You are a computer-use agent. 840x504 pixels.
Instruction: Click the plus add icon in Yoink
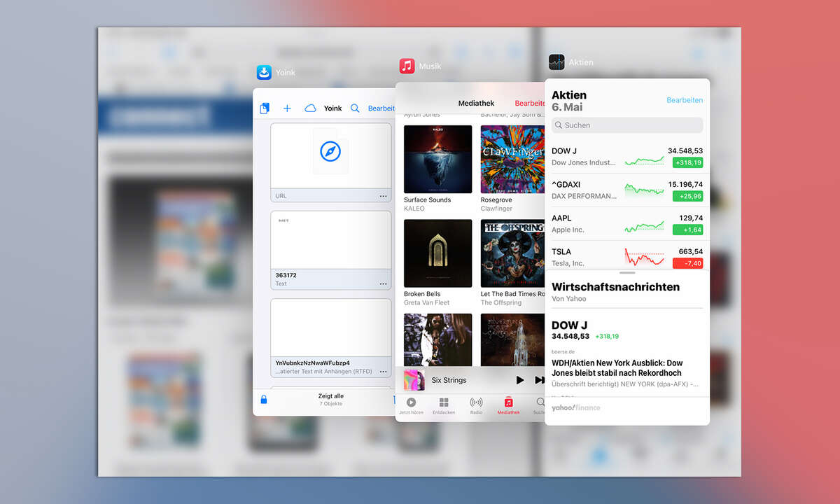(287, 108)
